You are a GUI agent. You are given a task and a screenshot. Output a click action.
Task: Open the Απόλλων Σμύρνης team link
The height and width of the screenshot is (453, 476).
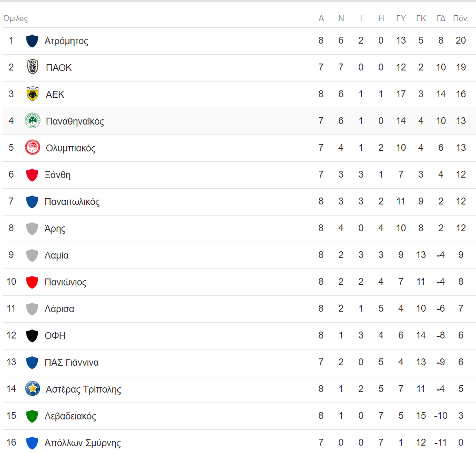(83, 443)
